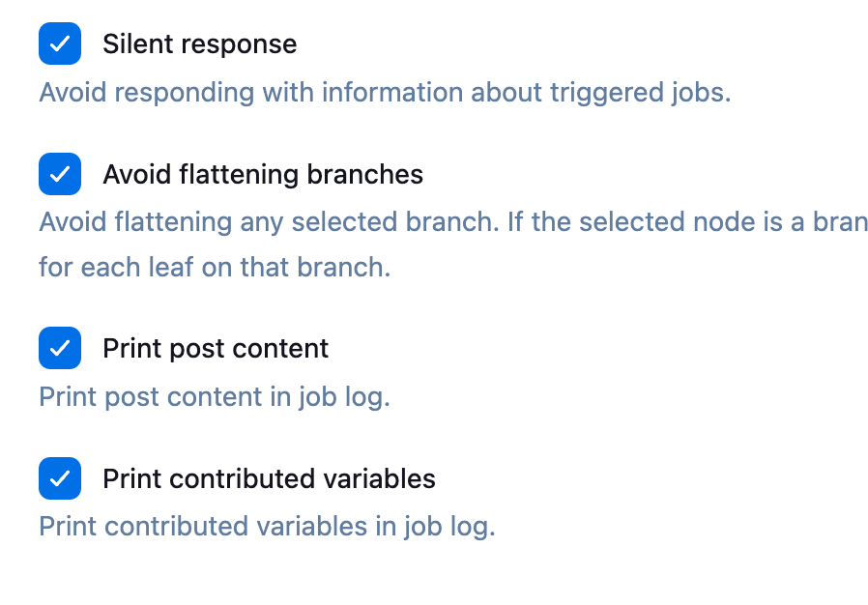Click the checkmark icon beside Print post content
Image resolution: width=868 pixels, height=605 pixels.
(x=59, y=349)
